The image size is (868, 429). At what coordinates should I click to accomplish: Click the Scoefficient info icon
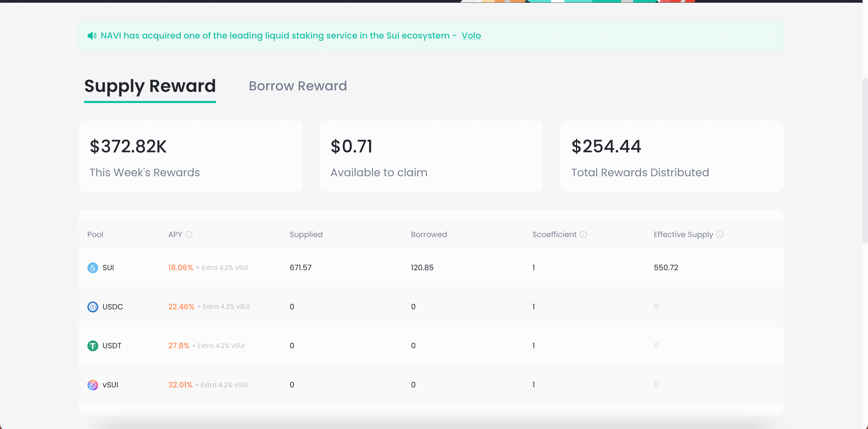[583, 235]
